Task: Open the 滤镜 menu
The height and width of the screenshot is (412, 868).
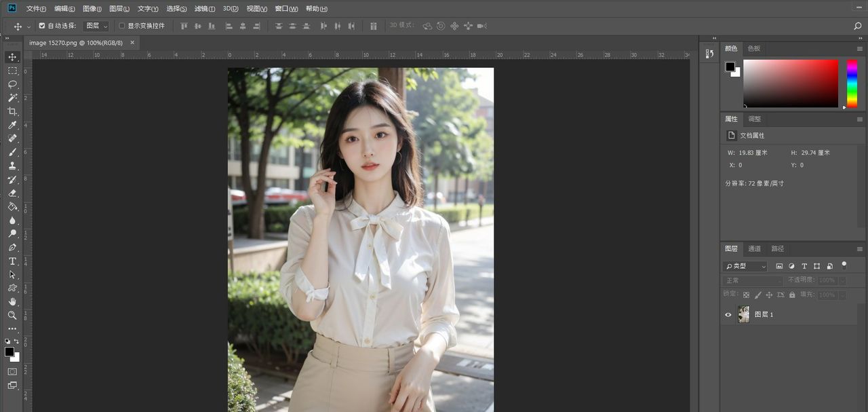Action: tap(204, 9)
